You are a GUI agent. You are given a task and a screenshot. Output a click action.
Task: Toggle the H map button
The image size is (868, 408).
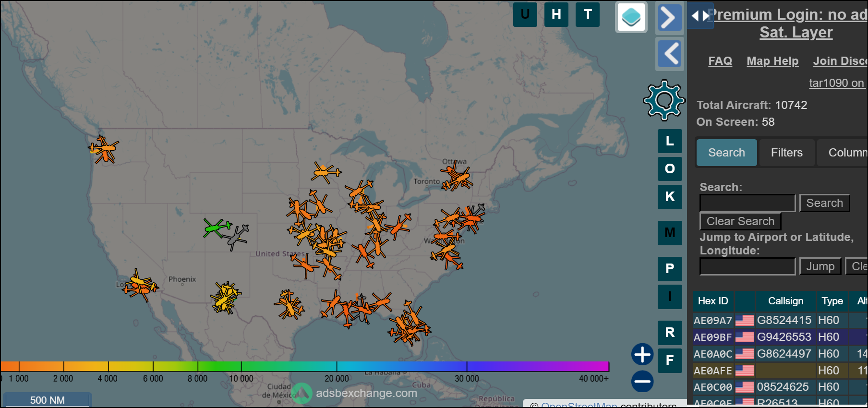pos(556,14)
